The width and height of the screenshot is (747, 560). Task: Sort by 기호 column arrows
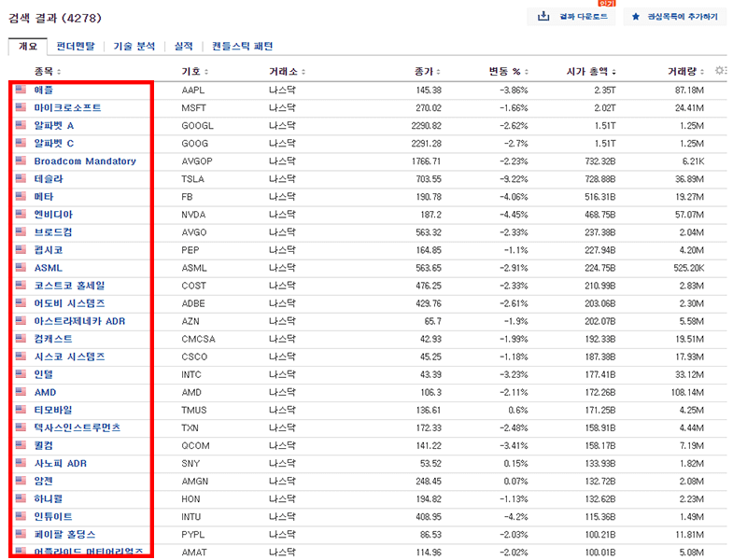tap(206, 72)
